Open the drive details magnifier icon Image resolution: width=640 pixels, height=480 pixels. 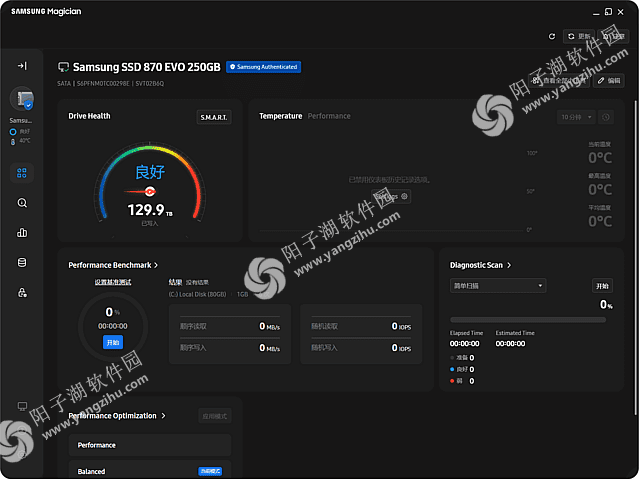point(22,203)
